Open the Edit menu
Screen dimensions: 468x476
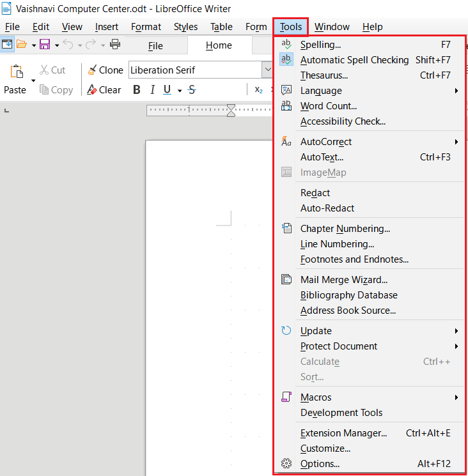41,27
